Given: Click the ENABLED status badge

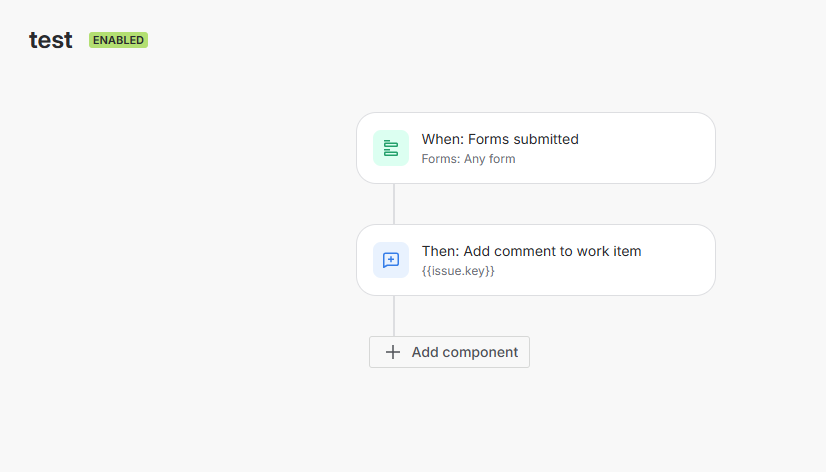Looking at the screenshot, I should click(x=118, y=40).
